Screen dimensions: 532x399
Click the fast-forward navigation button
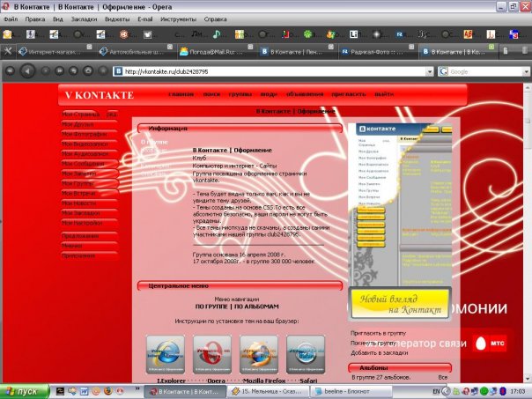(x=59, y=71)
